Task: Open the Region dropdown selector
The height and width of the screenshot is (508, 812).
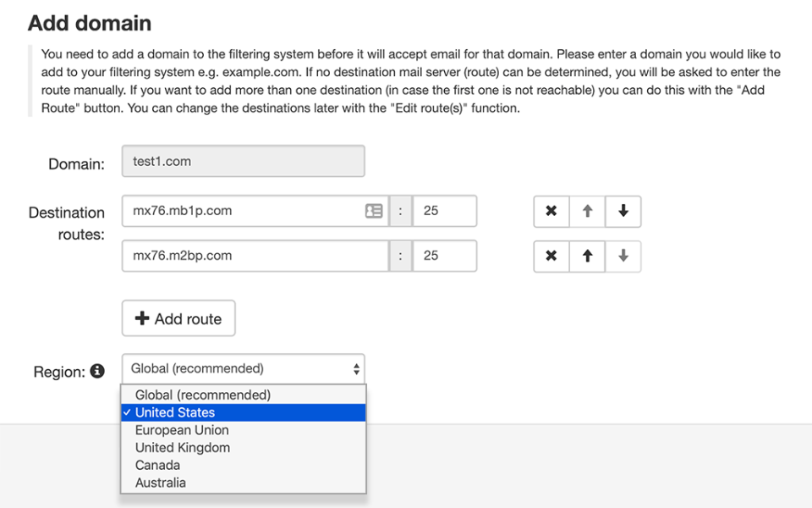Action: coord(243,368)
